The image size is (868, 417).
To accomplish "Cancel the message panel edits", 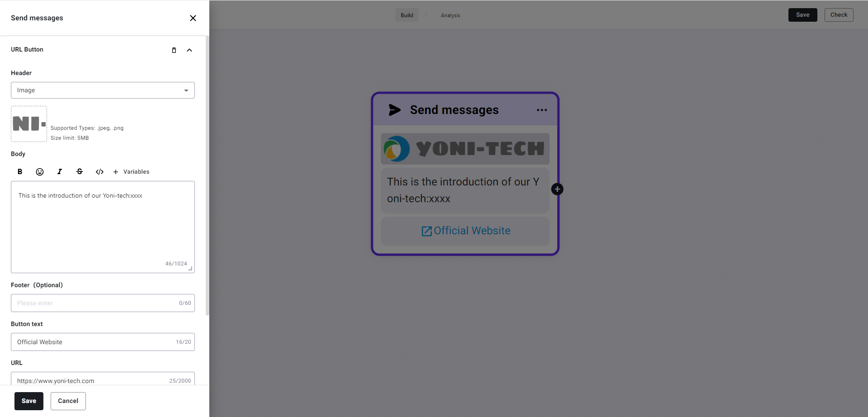I will [68, 401].
